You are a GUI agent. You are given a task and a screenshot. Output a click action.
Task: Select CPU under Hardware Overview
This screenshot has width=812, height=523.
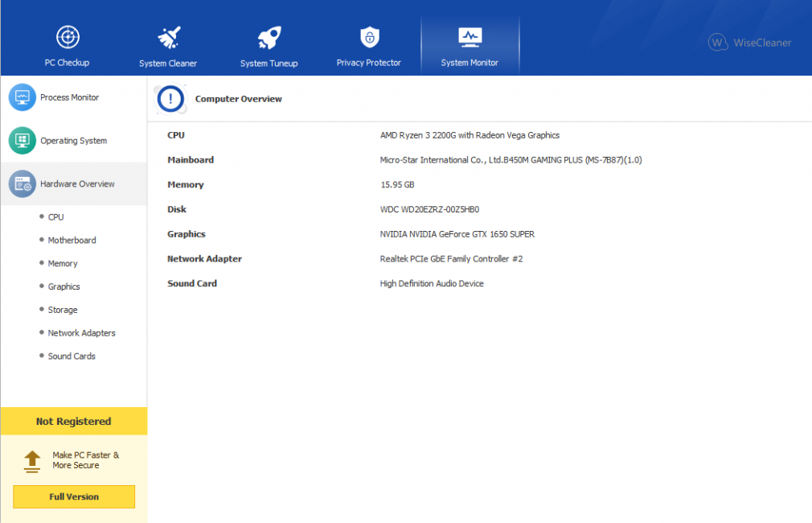pyautogui.click(x=56, y=217)
